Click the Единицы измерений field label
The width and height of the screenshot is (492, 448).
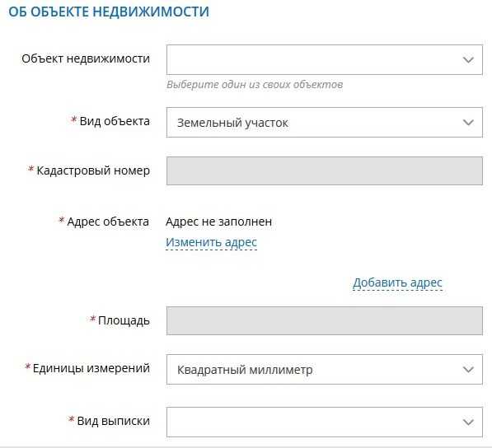pyautogui.click(x=91, y=368)
